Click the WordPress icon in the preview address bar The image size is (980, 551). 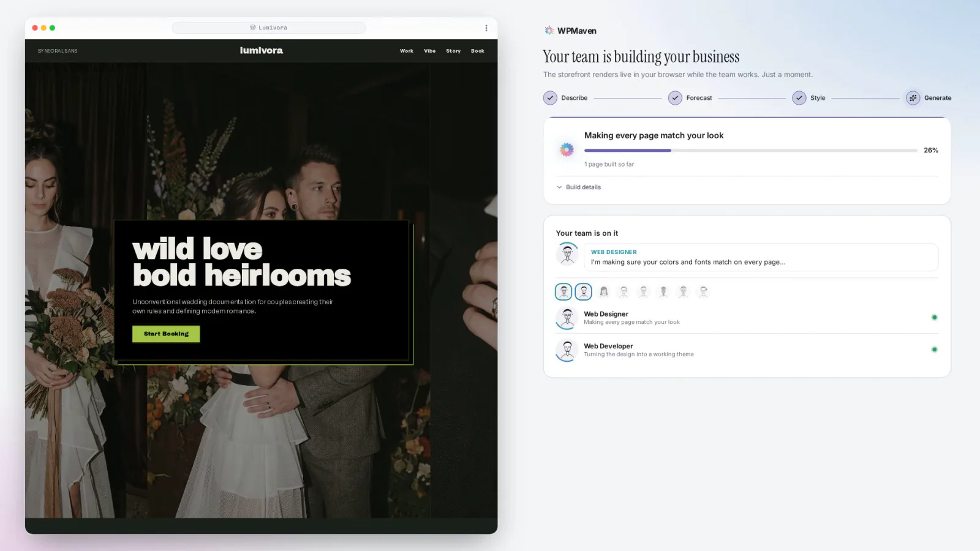[252, 28]
